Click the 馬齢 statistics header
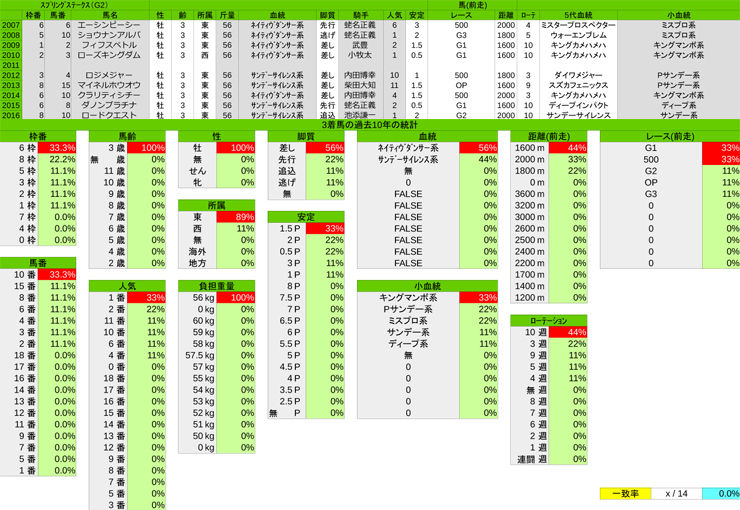This screenshot has height=510, width=740. [x=127, y=137]
